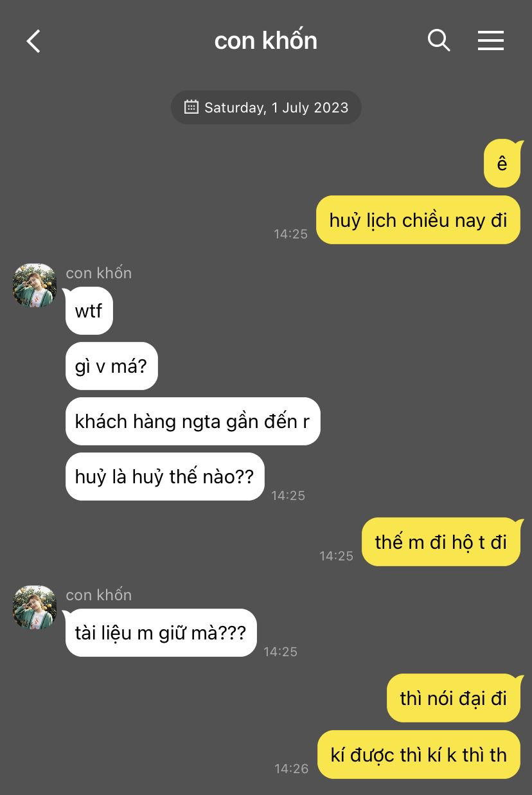The height and width of the screenshot is (795, 532).
Task: Open the hamburger menu icon
Action: click(x=491, y=40)
